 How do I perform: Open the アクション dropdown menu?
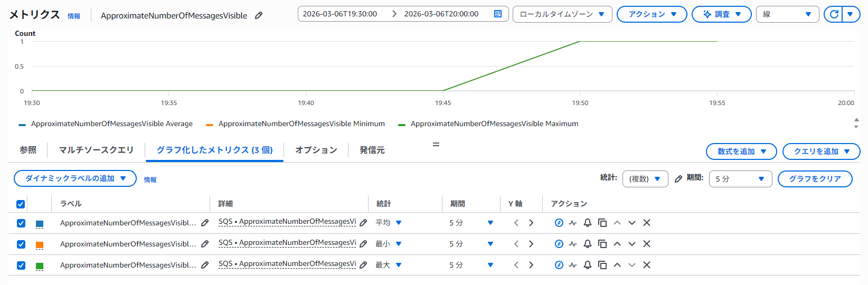tap(652, 14)
